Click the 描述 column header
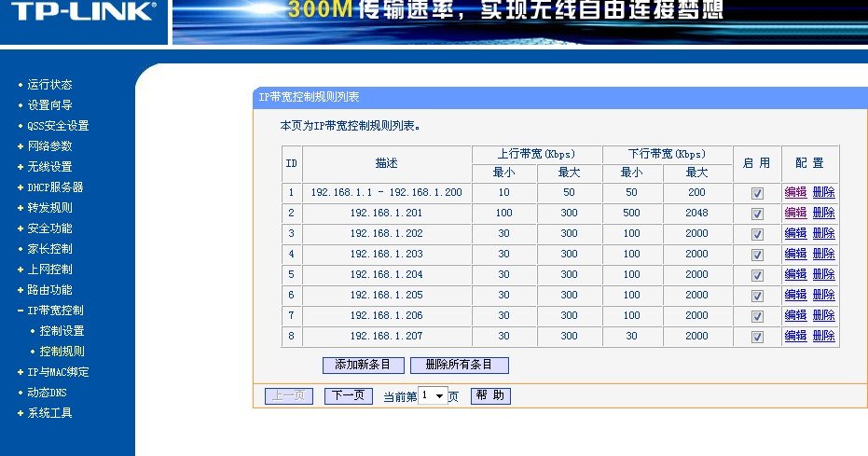The height and width of the screenshot is (456, 868). pyautogui.click(x=386, y=163)
